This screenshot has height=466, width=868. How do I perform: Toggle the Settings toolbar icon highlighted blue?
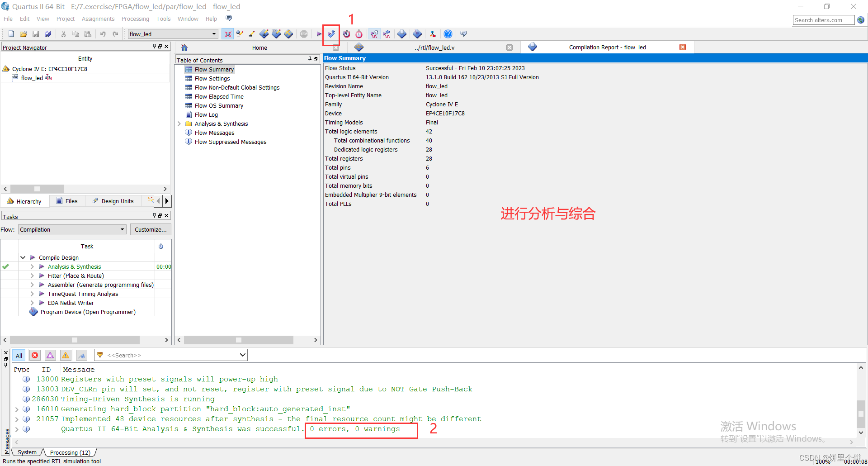click(x=227, y=34)
